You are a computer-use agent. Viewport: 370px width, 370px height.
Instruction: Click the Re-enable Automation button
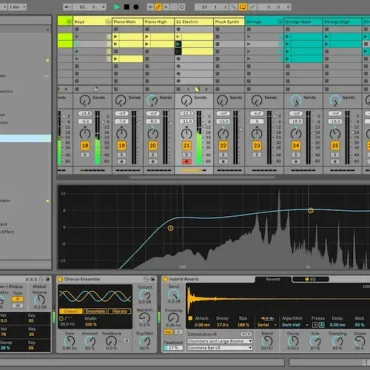pyautogui.click(x=166, y=7)
